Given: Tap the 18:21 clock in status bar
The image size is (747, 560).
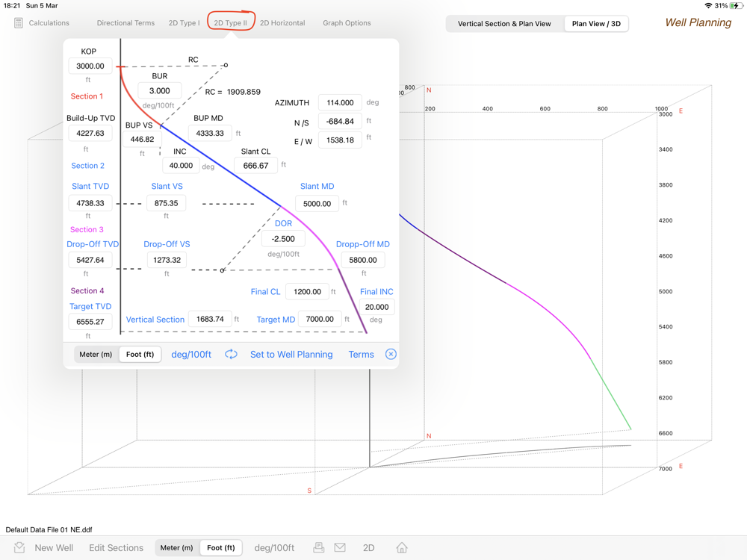Looking at the screenshot, I should tap(12, 6).
